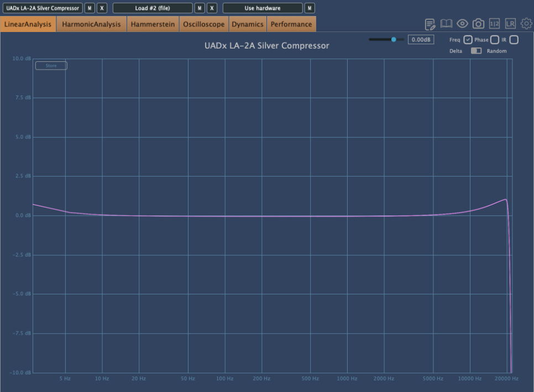Click the 20000 Hz axis label
Screen dimensions: 534x392
tap(506, 378)
